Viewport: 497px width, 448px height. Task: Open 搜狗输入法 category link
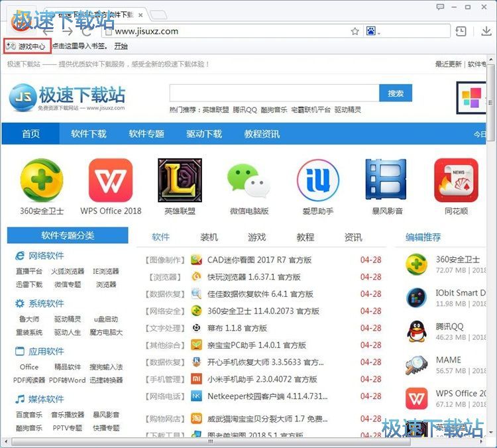106,367
